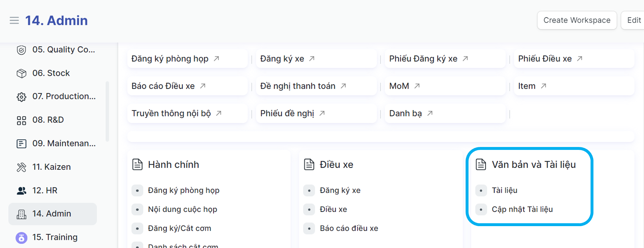The image size is (644, 248).
Task: Toggle the hamburger sidebar menu icon
Action: click(x=14, y=21)
